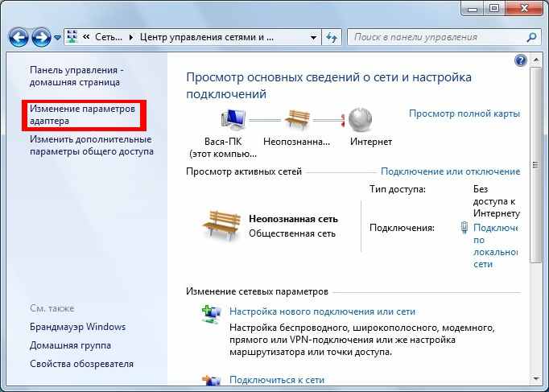Screen dimensions: 549x392
Task: Open help with the question mark icon
Action: (x=521, y=60)
